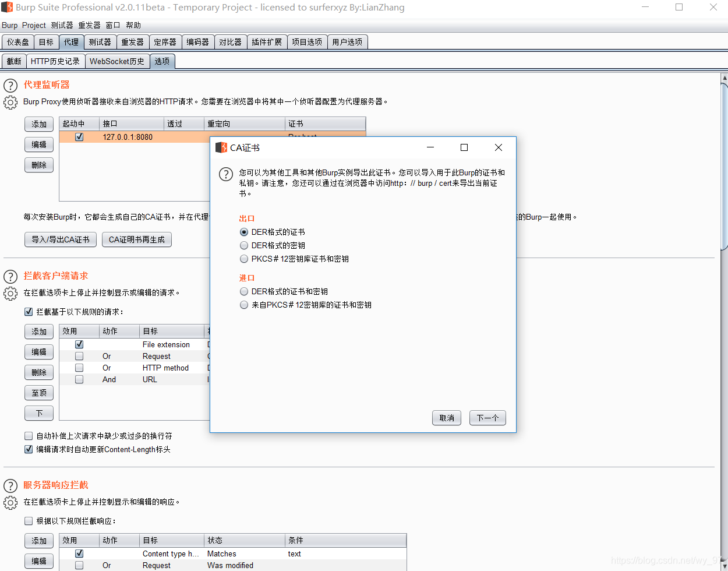Switch to 编码器 tab

pyautogui.click(x=198, y=42)
